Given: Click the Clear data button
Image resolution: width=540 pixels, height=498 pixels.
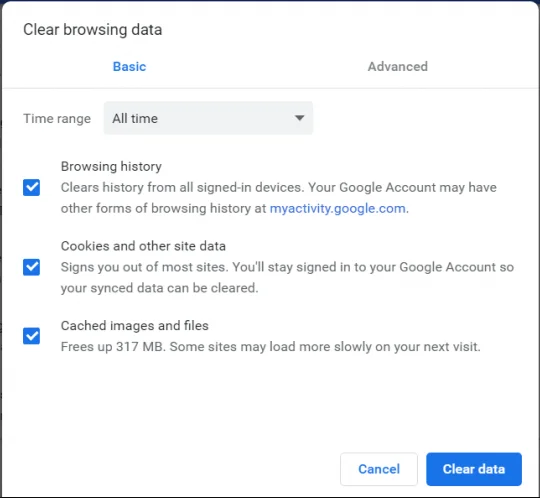Looking at the screenshot, I should [474, 469].
